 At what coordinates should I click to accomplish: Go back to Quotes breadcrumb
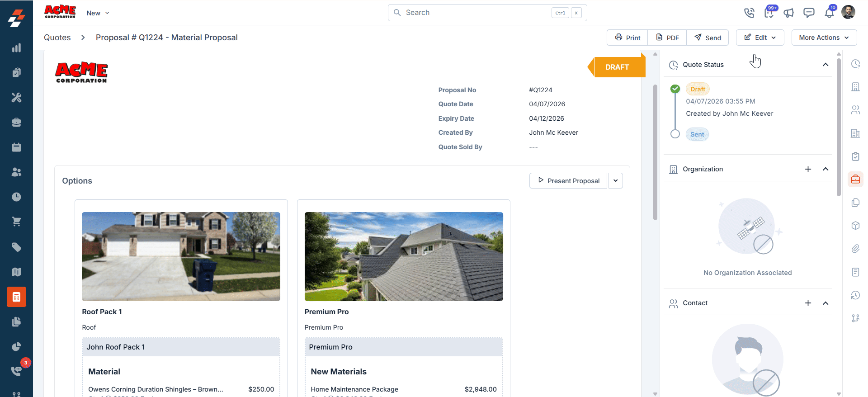click(x=57, y=38)
